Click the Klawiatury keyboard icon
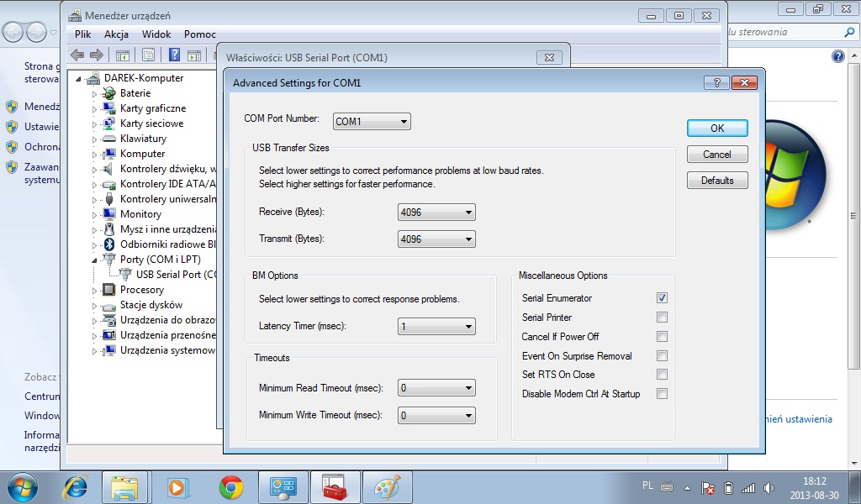Viewport: 861px width, 504px height. (x=109, y=139)
